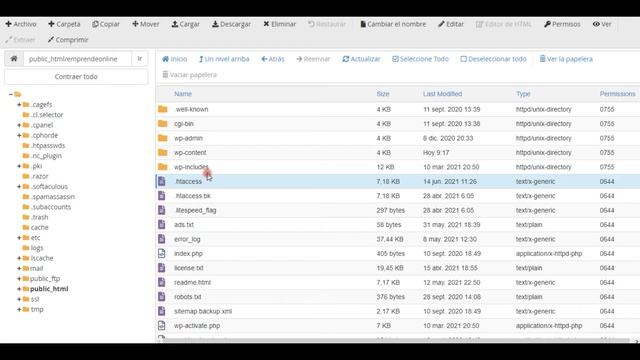Expand the .cpanel tree folder

pos(19,125)
